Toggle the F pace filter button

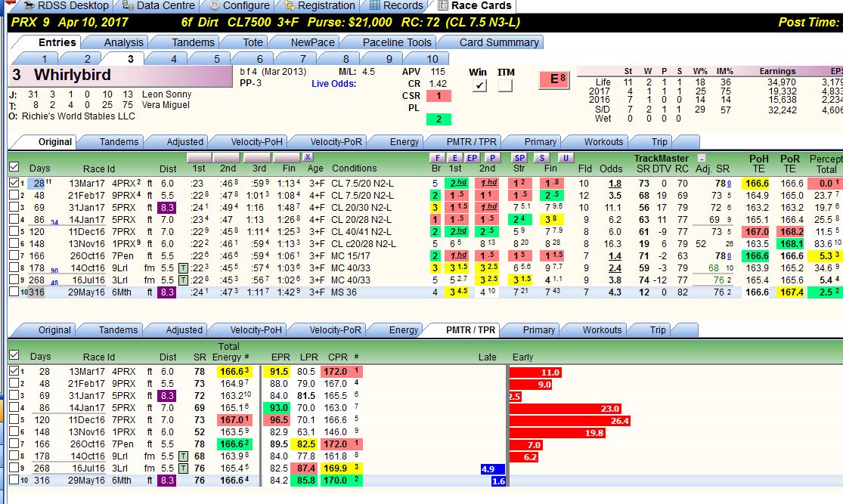(x=438, y=157)
